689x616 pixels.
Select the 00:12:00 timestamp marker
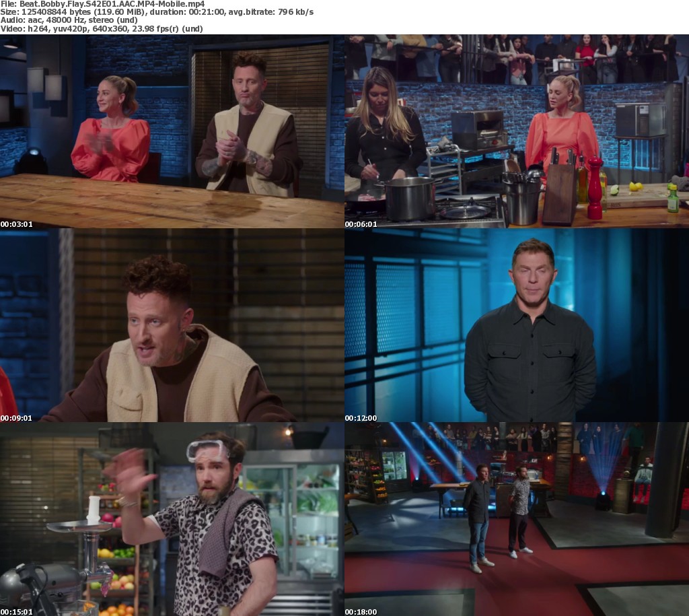click(x=361, y=418)
